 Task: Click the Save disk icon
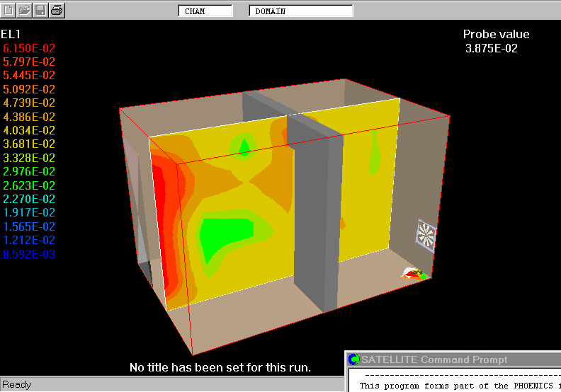40,10
